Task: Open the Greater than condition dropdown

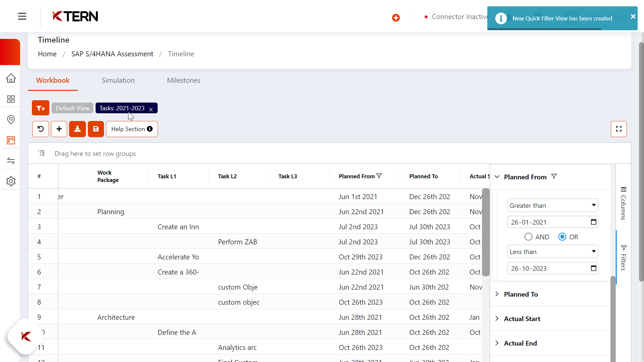Action: pos(553,205)
